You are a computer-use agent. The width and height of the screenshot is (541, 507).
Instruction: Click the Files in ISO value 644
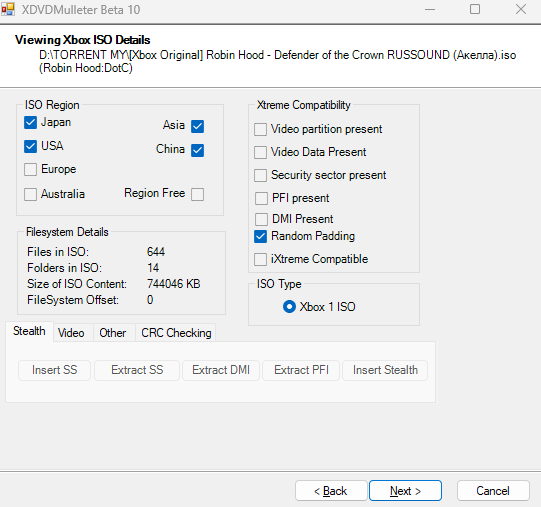coord(156,252)
